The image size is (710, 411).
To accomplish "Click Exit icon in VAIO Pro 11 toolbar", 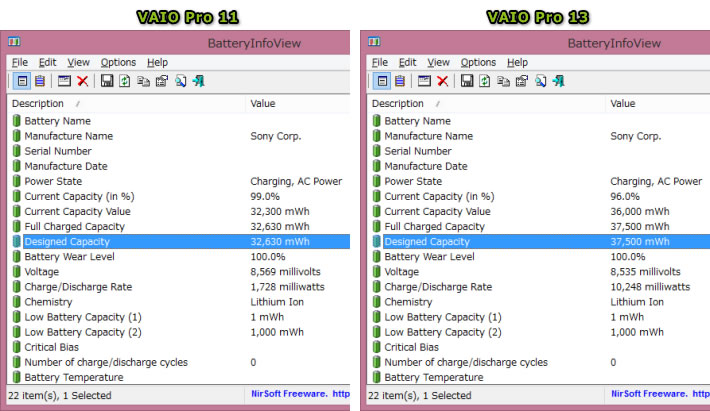I will tap(198, 81).
